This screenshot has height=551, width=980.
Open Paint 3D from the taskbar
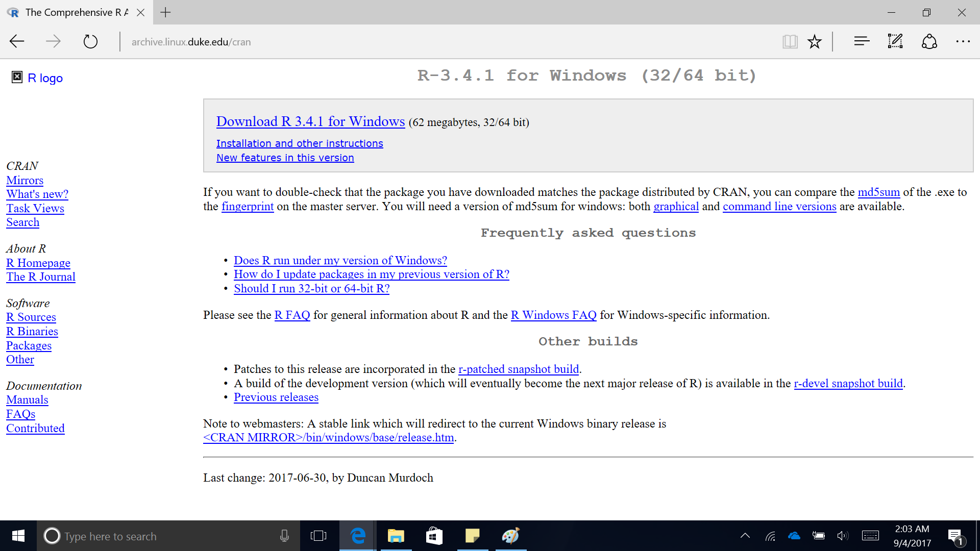(x=510, y=536)
